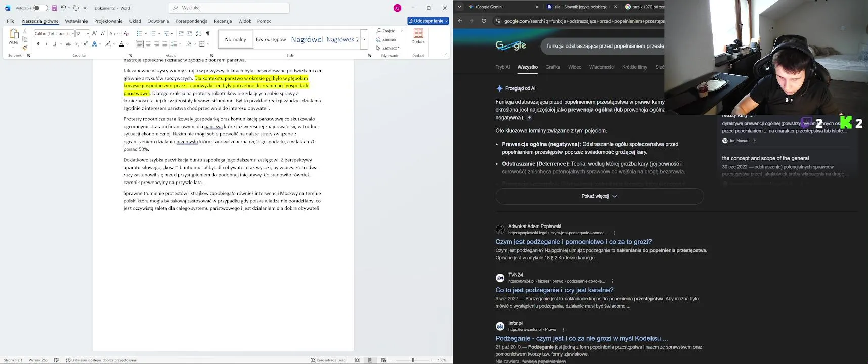Clear all formatting icon
This screenshot has width=868, height=364.
(x=126, y=33)
